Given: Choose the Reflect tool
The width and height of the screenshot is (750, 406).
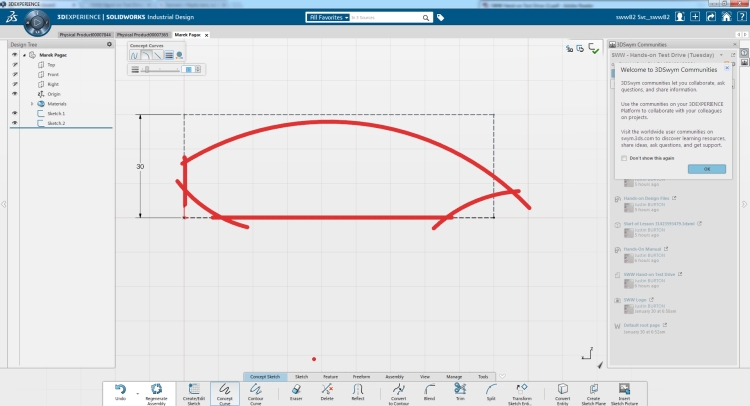Looking at the screenshot, I should click(357, 390).
